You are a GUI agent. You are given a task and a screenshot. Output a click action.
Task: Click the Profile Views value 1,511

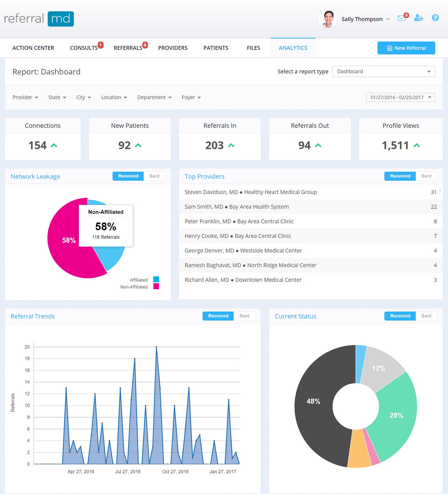click(x=395, y=145)
